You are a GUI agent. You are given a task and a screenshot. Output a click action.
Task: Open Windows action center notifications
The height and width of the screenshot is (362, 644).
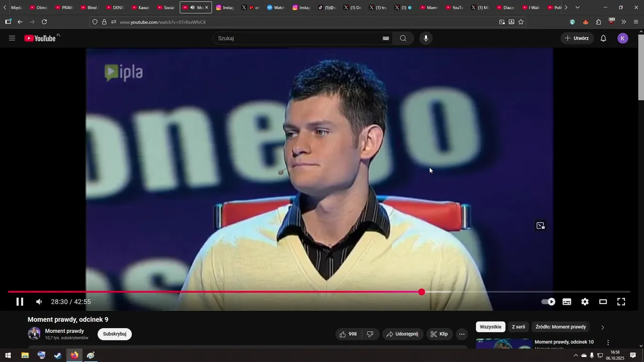633,355
